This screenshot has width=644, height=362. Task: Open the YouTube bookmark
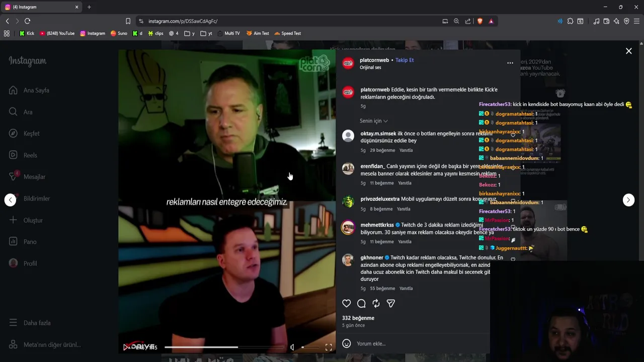(57, 34)
